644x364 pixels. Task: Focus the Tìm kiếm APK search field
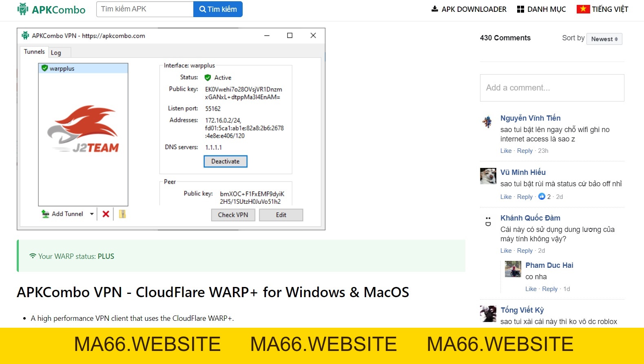pyautogui.click(x=145, y=9)
